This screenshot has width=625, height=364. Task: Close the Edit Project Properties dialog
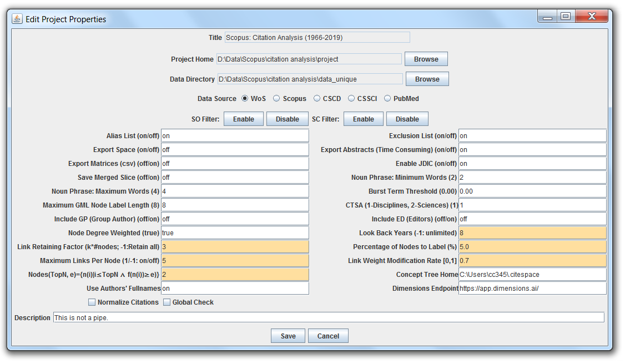[592, 16]
